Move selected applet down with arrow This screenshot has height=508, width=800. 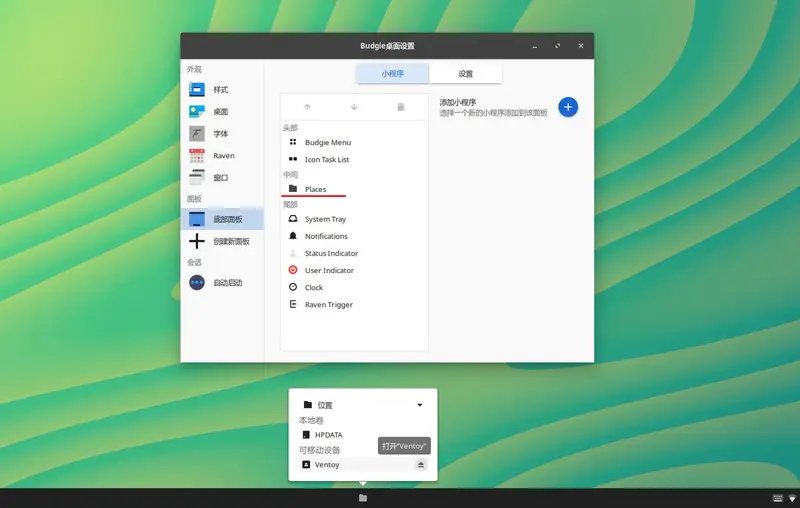354,107
